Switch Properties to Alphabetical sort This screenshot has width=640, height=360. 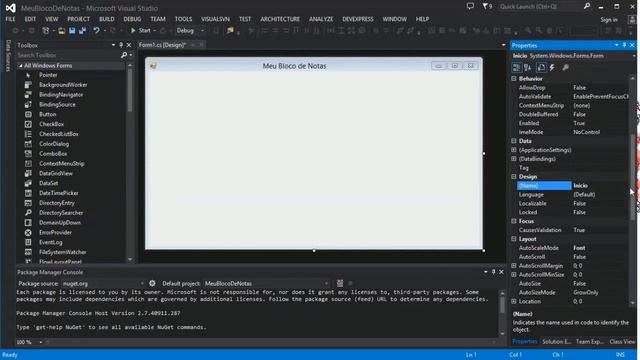(x=527, y=68)
